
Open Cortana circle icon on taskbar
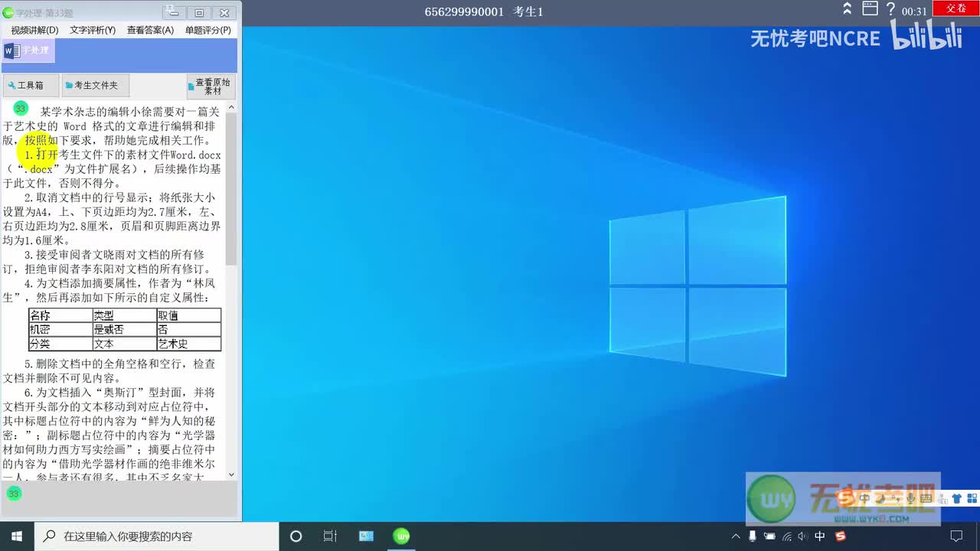[296, 536]
